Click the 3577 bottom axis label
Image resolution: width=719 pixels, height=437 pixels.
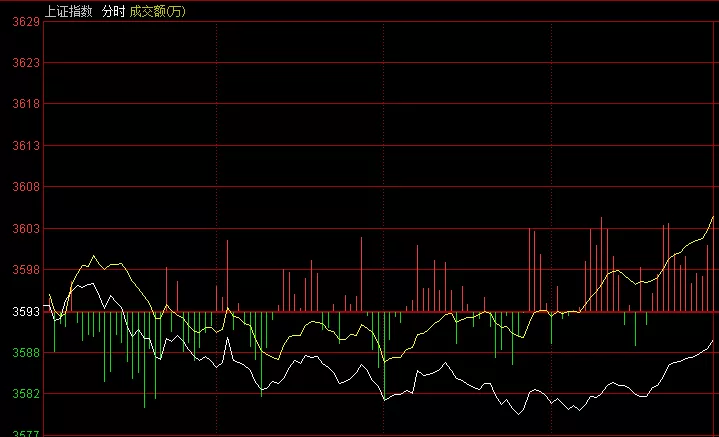(x=26, y=433)
